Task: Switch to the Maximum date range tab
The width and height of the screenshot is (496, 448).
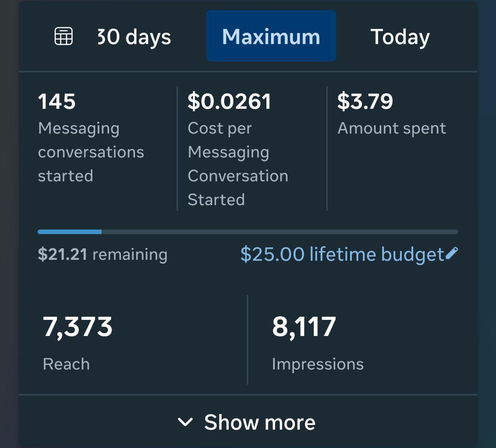Action: [271, 37]
